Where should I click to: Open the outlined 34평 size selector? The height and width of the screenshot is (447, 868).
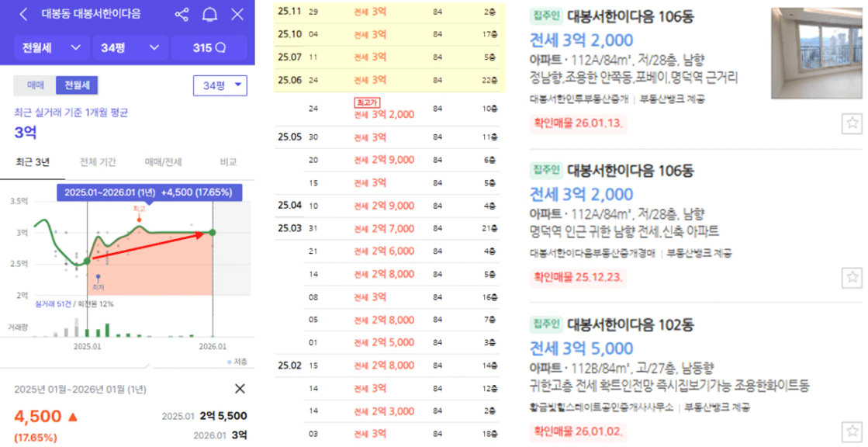[220, 85]
